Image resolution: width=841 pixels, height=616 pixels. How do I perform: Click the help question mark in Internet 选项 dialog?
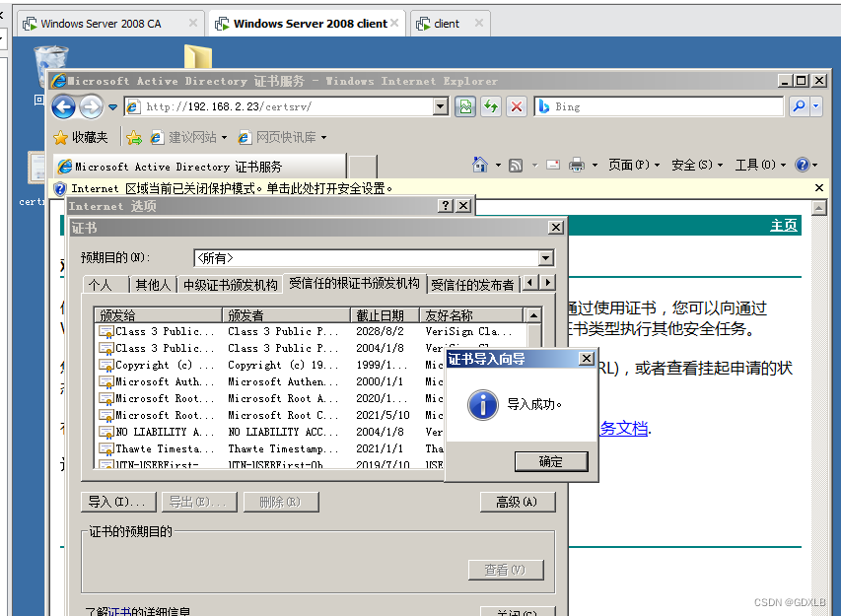tap(446, 206)
